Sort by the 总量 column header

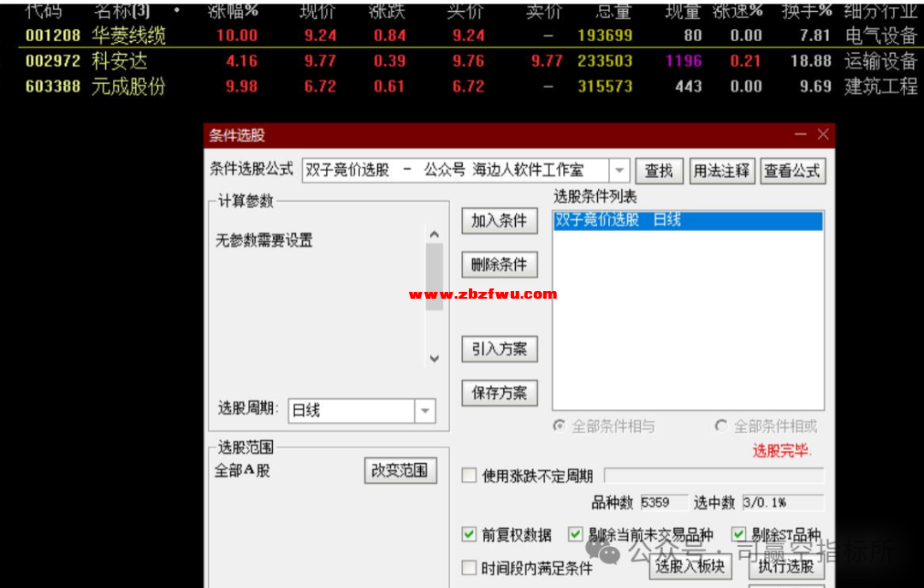pyautogui.click(x=613, y=10)
